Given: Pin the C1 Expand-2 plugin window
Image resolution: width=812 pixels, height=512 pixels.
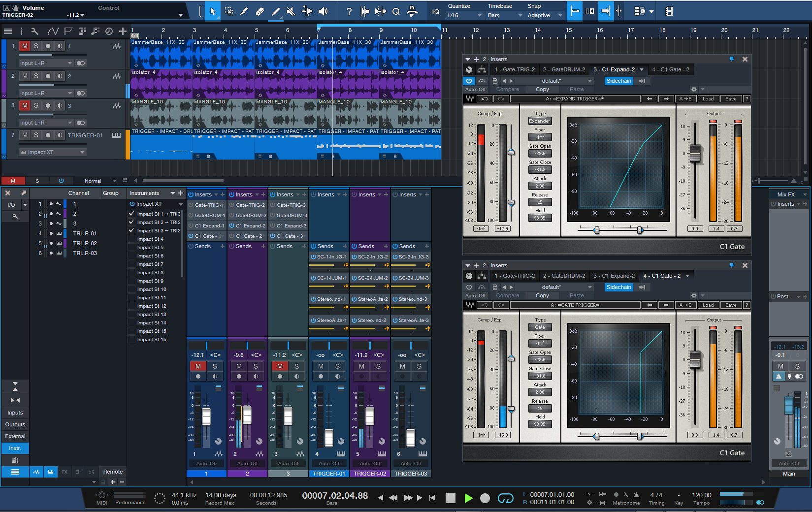Looking at the screenshot, I should pyautogui.click(x=732, y=59).
